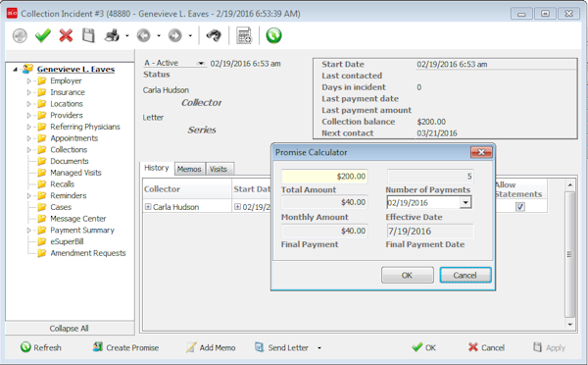
Task: Click the Create Promise button
Action: (x=126, y=347)
